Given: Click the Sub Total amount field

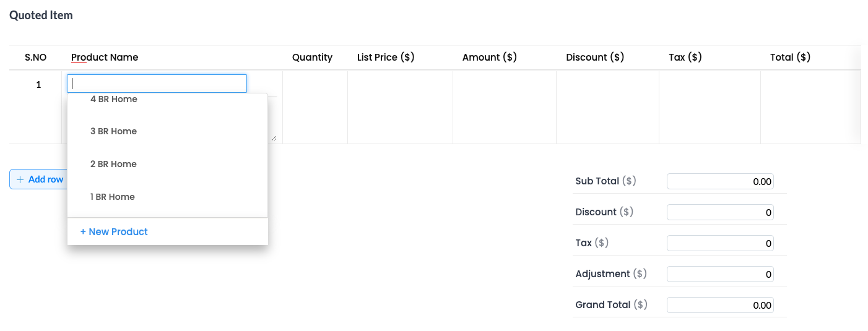Looking at the screenshot, I should [720, 182].
